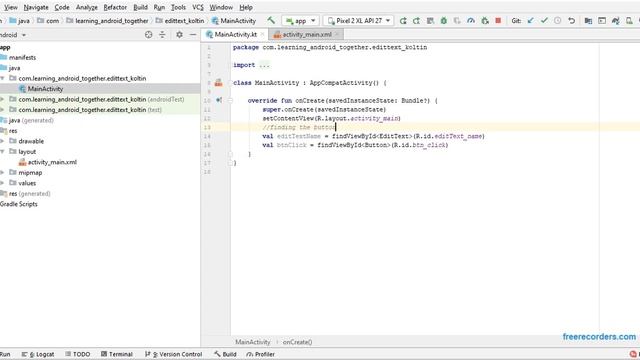Open the Version Control tool window
The width and height of the screenshot is (640, 360).
pos(173,354)
